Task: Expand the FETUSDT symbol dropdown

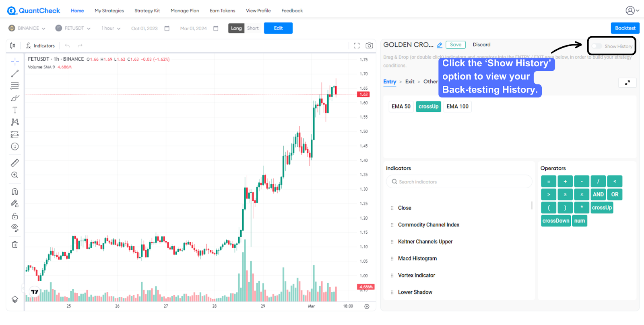Action: (x=73, y=28)
